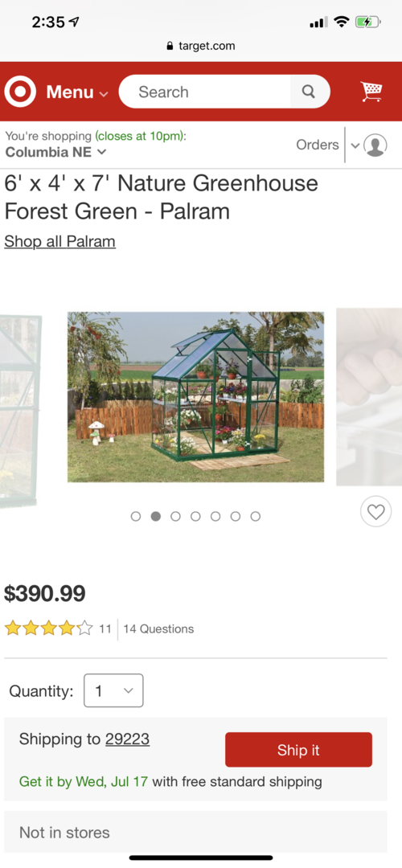
Task: Expand the account chevron next to Orders
Action: [x=355, y=145]
